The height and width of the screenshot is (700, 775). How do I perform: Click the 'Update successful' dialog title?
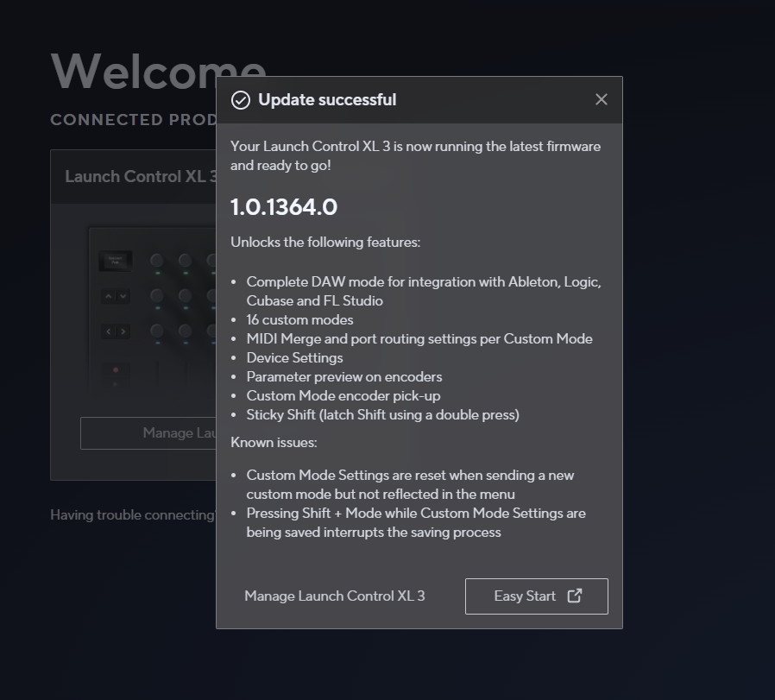tap(327, 100)
